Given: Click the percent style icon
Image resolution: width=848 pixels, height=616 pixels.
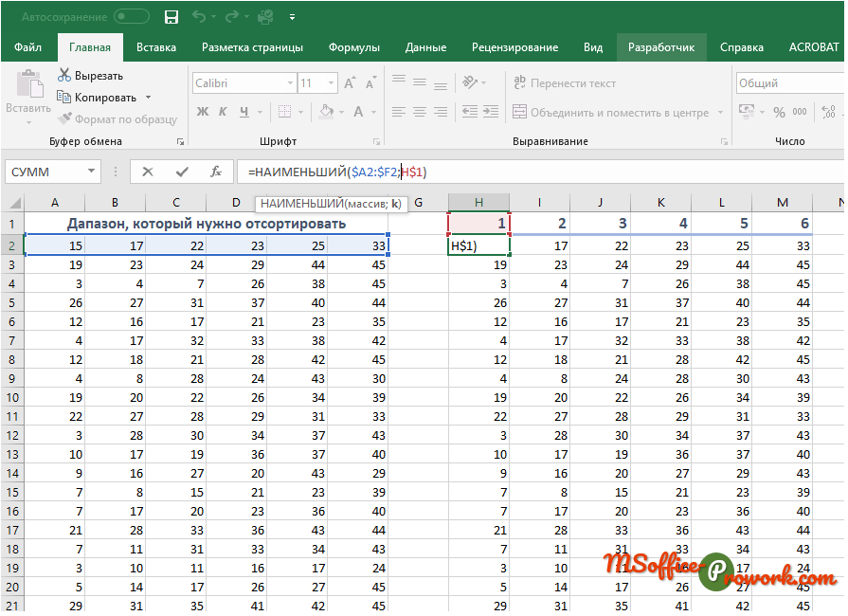Looking at the screenshot, I should point(779,112).
